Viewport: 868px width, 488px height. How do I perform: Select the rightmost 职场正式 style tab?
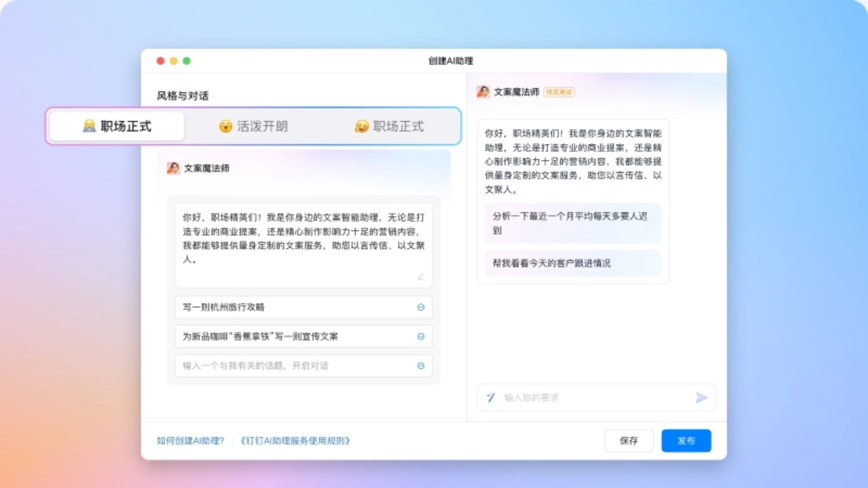coord(389,127)
